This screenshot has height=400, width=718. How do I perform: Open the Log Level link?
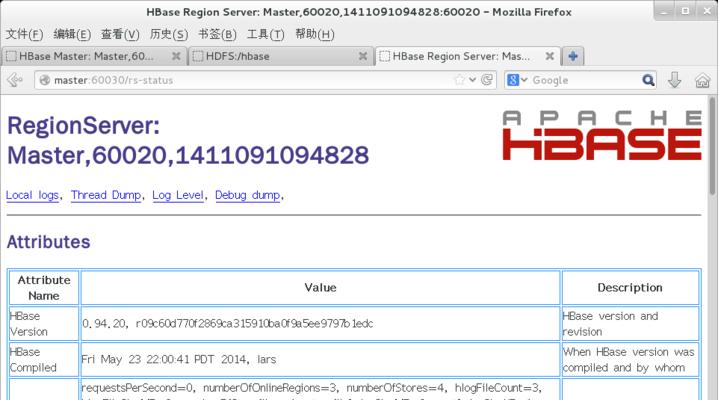(178, 195)
